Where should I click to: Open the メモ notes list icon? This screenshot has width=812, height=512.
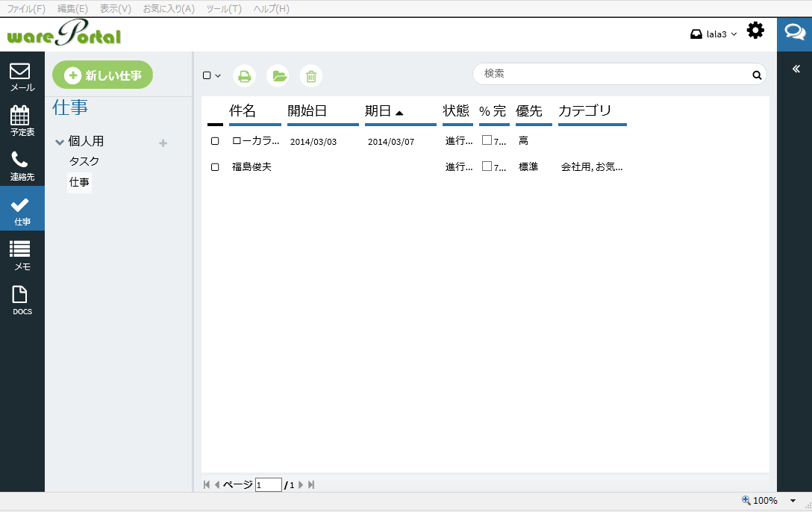tap(22, 255)
